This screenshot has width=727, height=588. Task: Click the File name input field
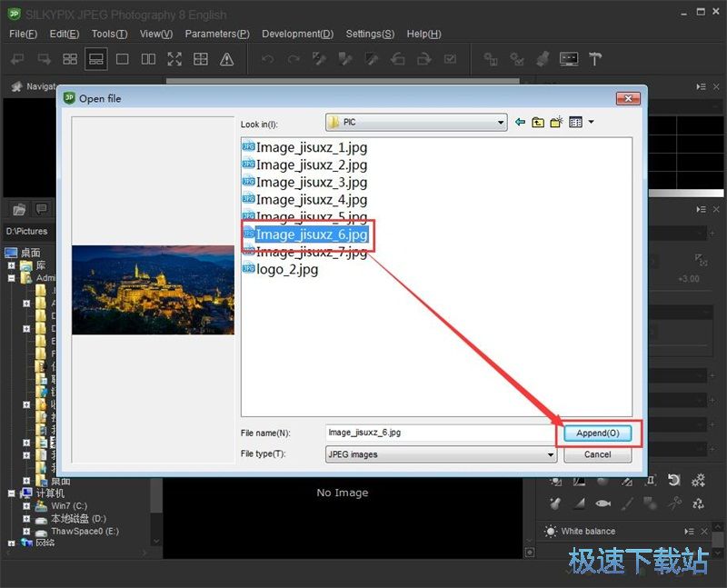click(x=440, y=433)
